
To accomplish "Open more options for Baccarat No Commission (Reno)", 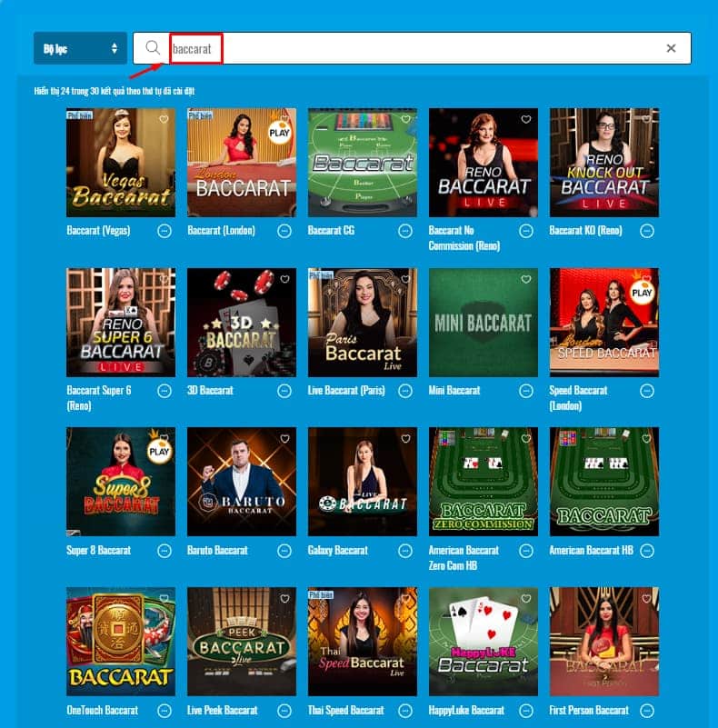I will pyautogui.click(x=525, y=231).
